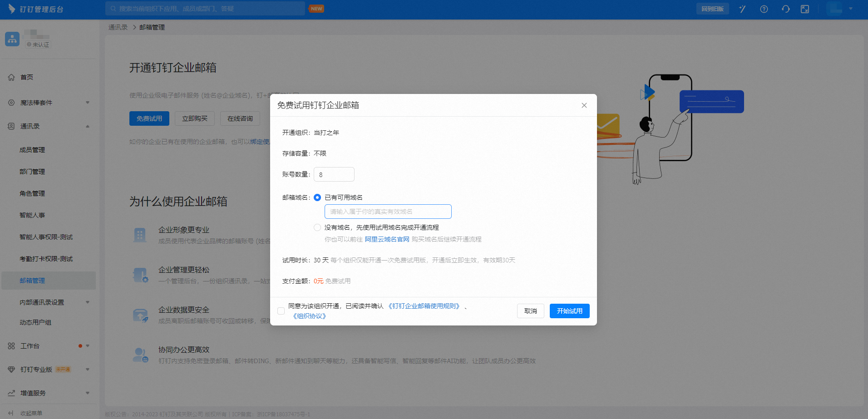This screenshot has height=419, width=868.
Task: Open 动态用户组 in the sidebar
Action: pos(35,322)
